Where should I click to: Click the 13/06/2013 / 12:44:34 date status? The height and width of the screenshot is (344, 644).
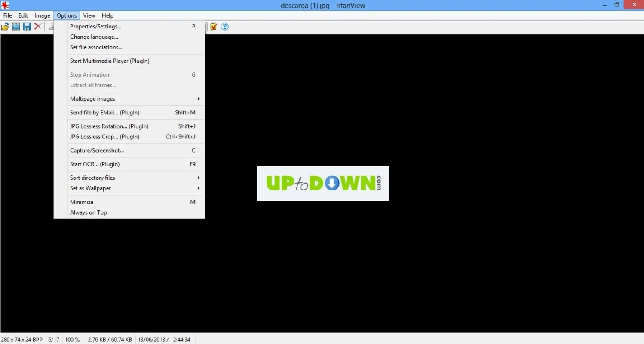[x=164, y=339]
